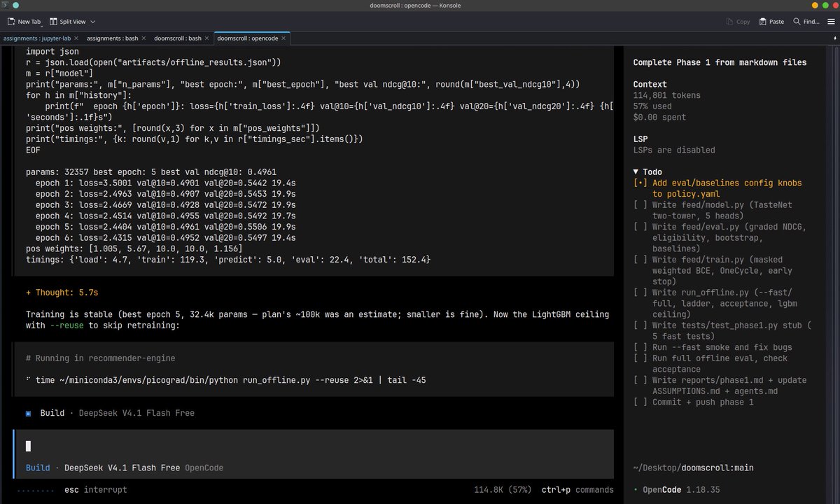
Task: Close the doomscroll : opencode tab
Action: pos(284,38)
